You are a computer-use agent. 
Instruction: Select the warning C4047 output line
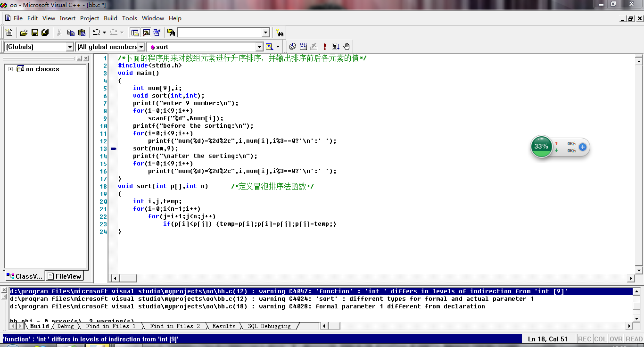tap(321, 291)
